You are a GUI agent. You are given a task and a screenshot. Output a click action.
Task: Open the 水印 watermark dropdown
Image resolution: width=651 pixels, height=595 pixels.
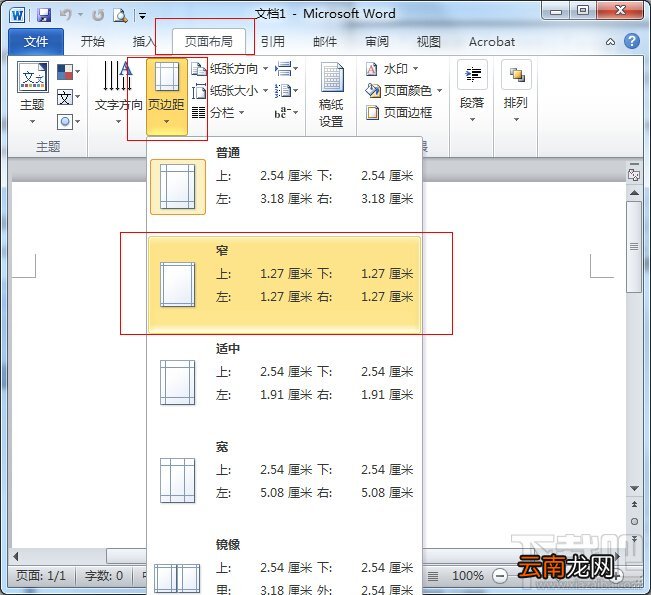point(392,69)
